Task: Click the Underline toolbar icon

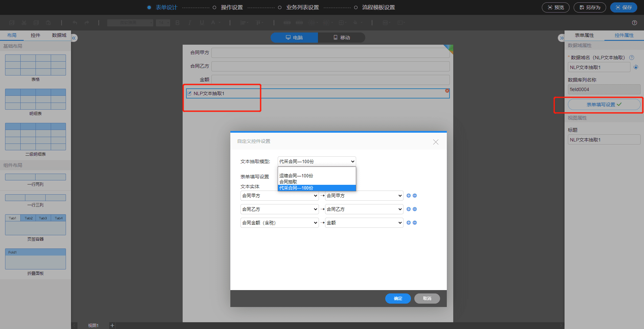Action: tap(202, 23)
